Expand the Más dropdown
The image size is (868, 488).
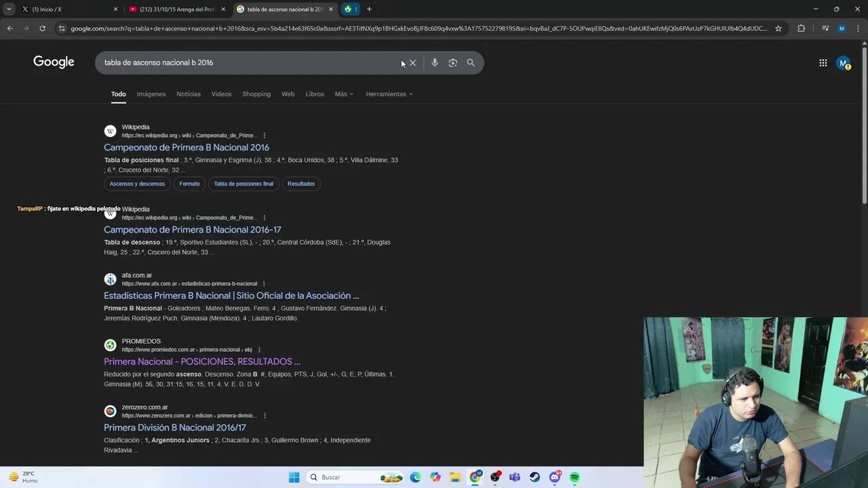[x=344, y=94]
